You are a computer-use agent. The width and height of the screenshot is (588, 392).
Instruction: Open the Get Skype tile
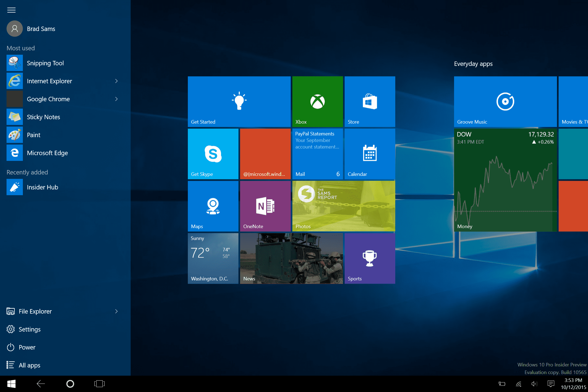click(213, 154)
